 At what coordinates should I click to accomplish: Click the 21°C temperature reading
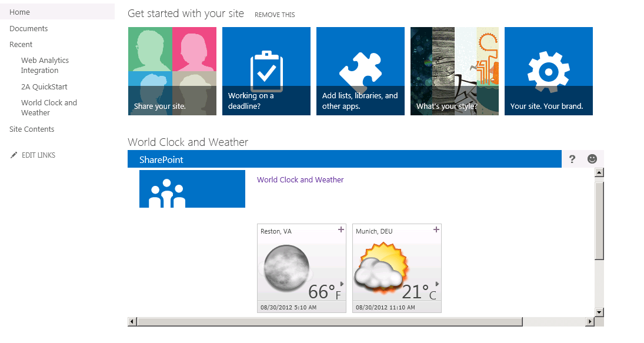(x=419, y=292)
